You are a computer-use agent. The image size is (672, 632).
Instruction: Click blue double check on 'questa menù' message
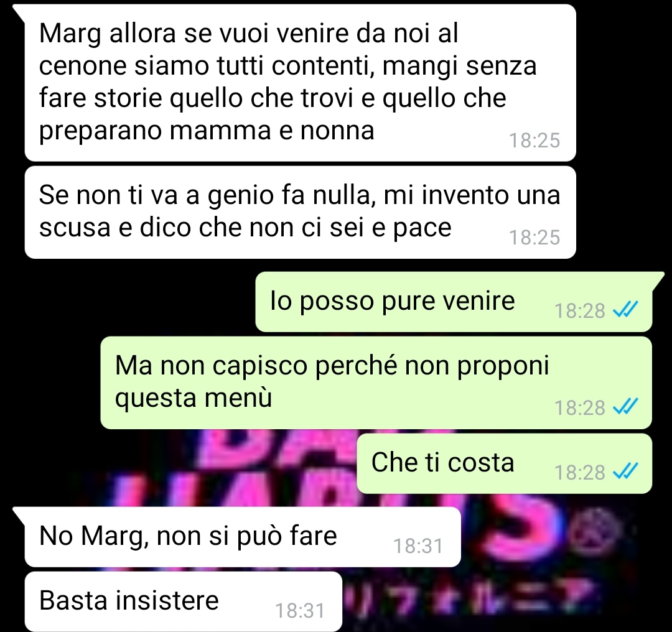(x=625, y=406)
